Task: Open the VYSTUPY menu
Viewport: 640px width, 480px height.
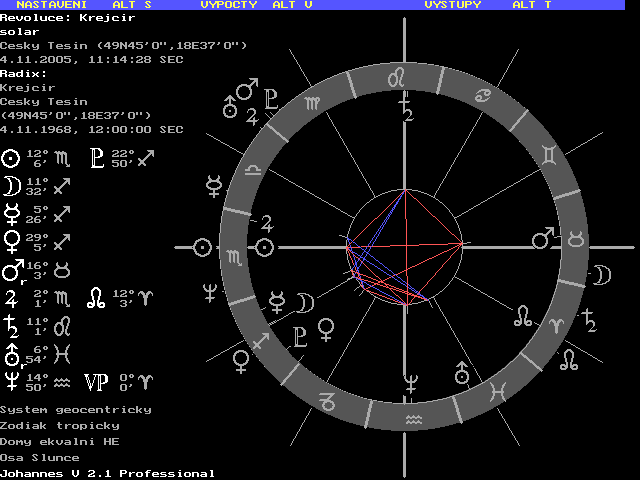Action: point(452,5)
